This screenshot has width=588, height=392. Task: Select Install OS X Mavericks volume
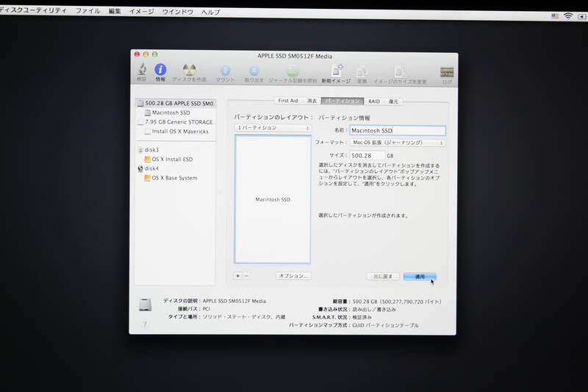180,132
